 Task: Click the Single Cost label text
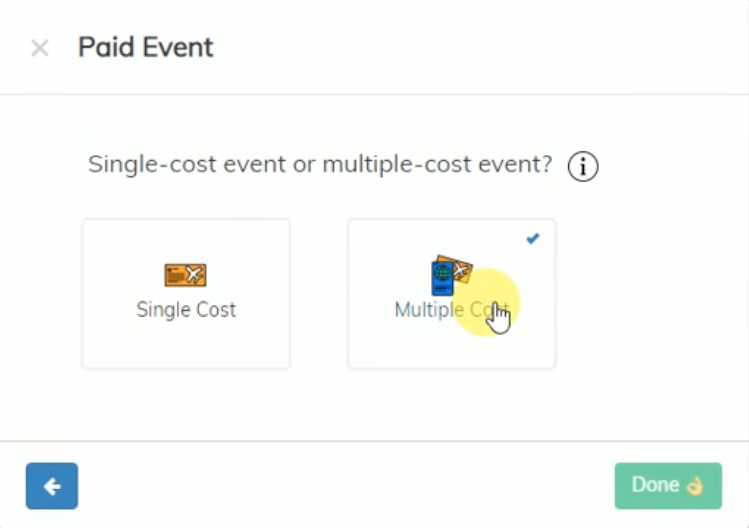point(186,310)
